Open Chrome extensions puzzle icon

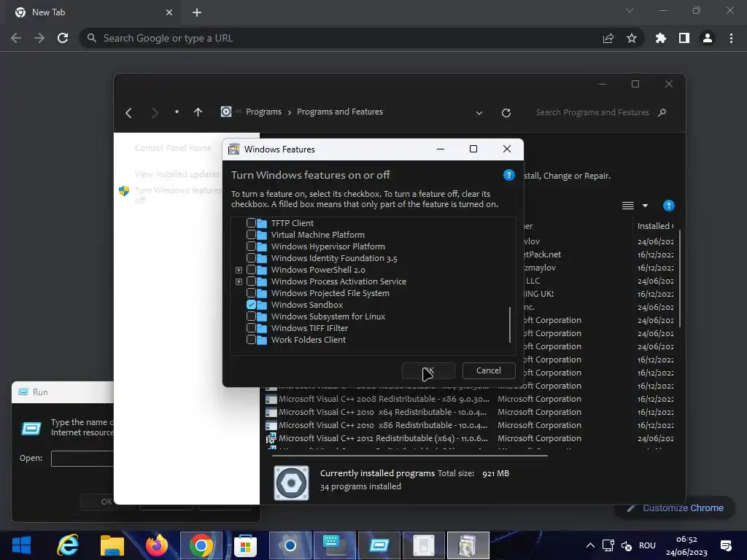661,38
